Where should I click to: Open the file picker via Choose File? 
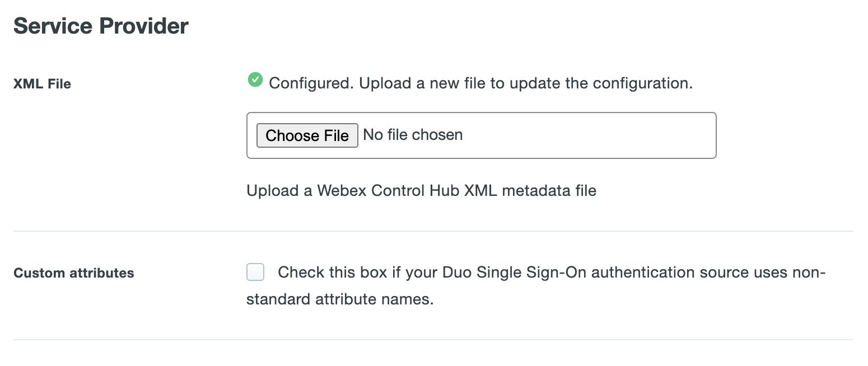pos(307,135)
